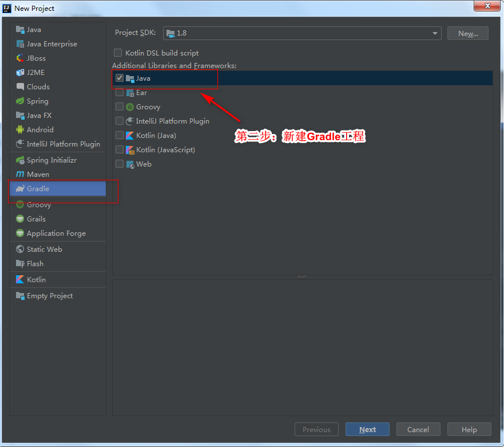The height and width of the screenshot is (447, 504).
Task: Click the Next button
Action: point(367,430)
